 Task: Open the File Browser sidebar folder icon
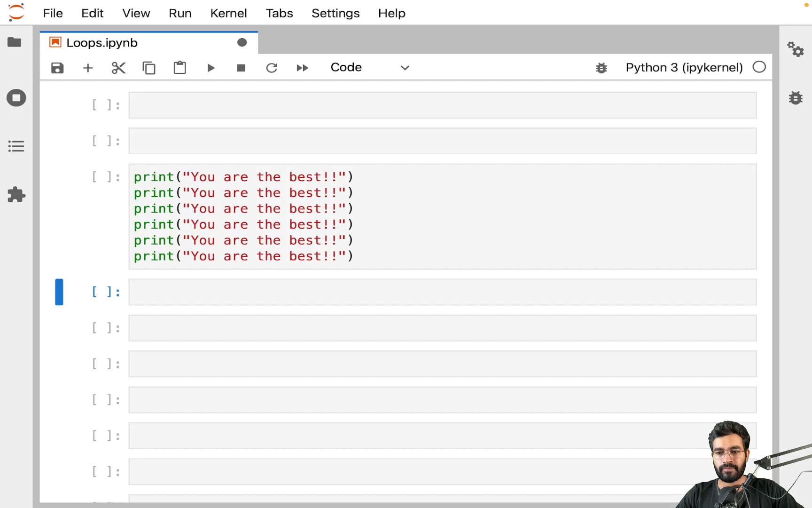(x=15, y=42)
